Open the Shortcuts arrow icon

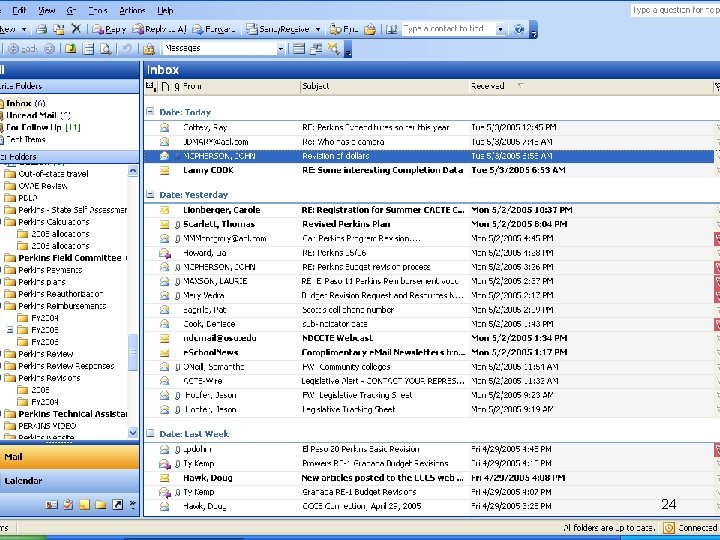118,505
